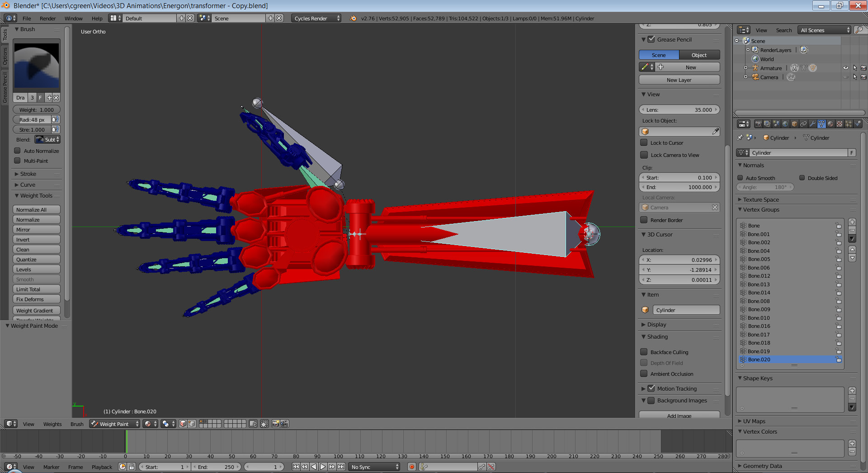The height and width of the screenshot is (473, 868).
Task: Click OpenGL render active viewport camera icon
Action: pyautogui.click(x=275, y=424)
